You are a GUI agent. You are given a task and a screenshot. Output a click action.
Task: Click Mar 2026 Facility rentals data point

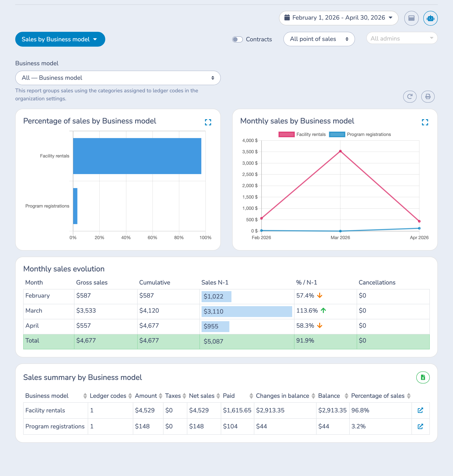340,151
